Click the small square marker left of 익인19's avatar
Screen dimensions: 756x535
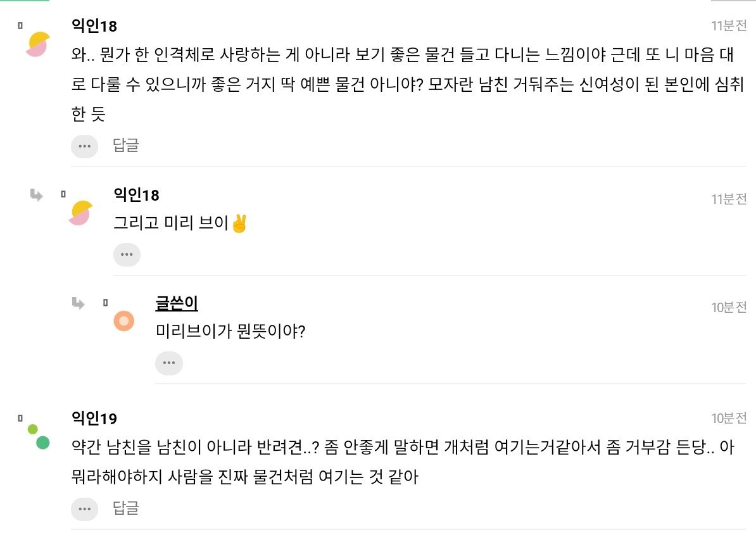click(x=20, y=419)
